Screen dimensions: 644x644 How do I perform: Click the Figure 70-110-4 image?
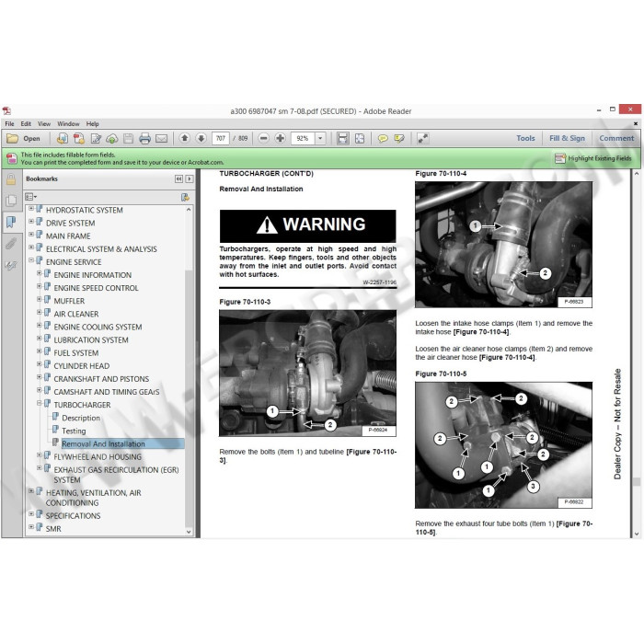pyautogui.click(x=503, y=245)
